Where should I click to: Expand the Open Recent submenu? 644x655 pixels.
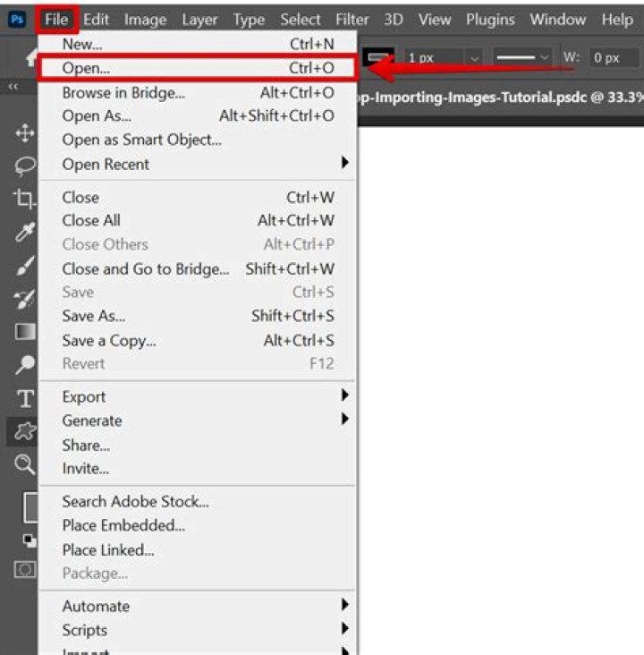pos(344,164)
